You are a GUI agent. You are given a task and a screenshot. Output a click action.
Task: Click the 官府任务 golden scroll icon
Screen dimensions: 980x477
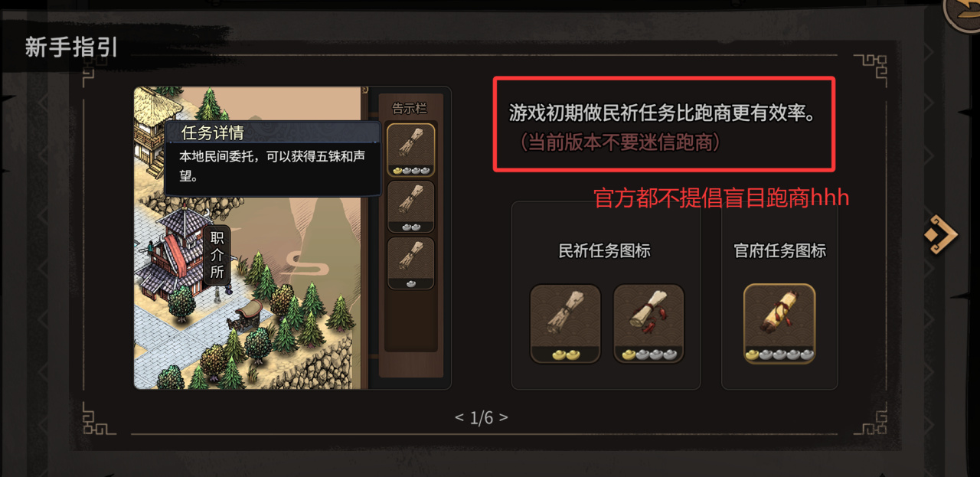click(779, 323)
